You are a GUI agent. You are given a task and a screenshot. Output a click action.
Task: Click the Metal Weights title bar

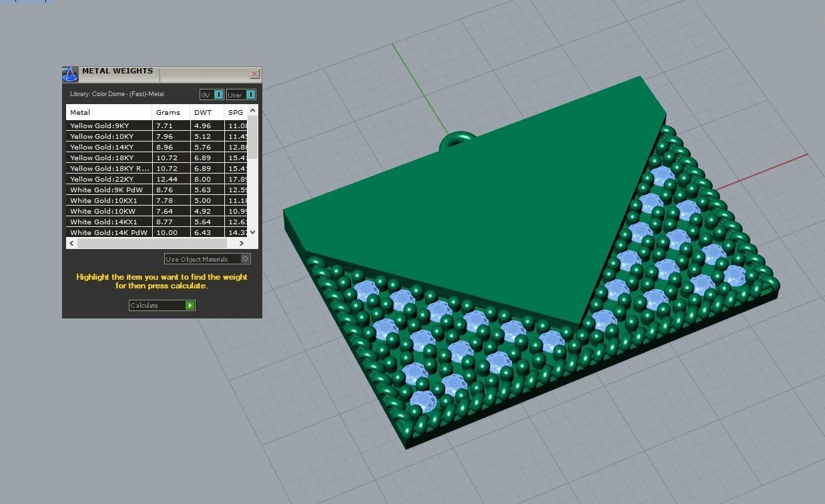tap(162, 73)
